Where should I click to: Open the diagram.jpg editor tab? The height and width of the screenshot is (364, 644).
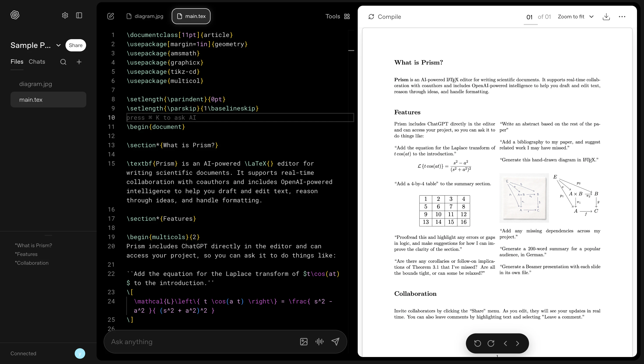click(x=145, y=16)
